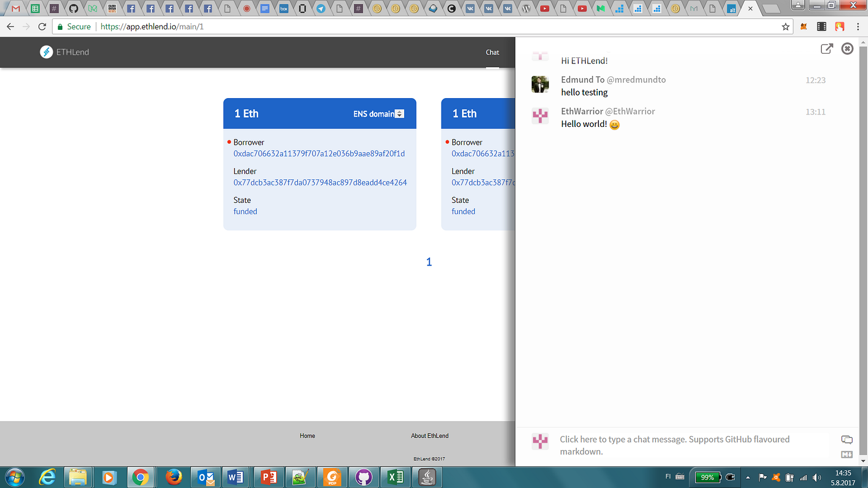Viewport: 868px width, 488px height.
Task: Open the Chrome three-dot menu
Action: (858, 27)
